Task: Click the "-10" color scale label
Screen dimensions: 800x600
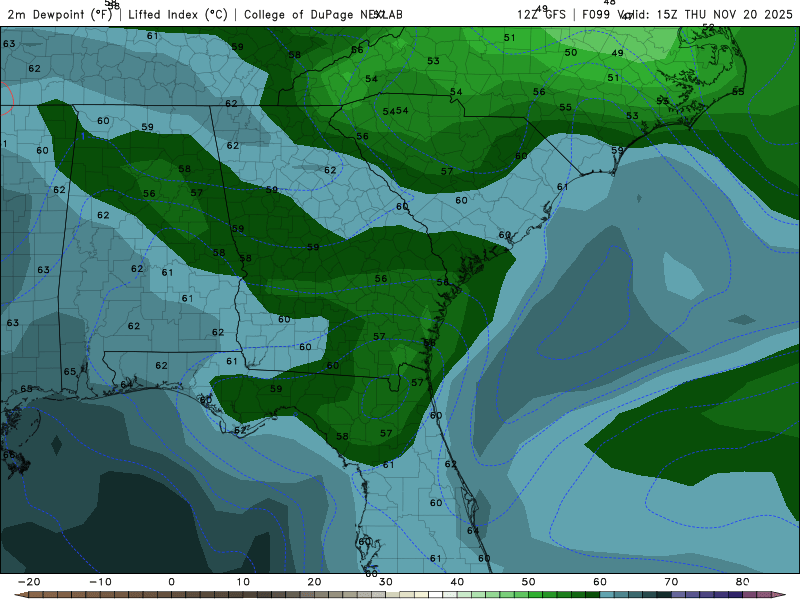Action: 100,582
